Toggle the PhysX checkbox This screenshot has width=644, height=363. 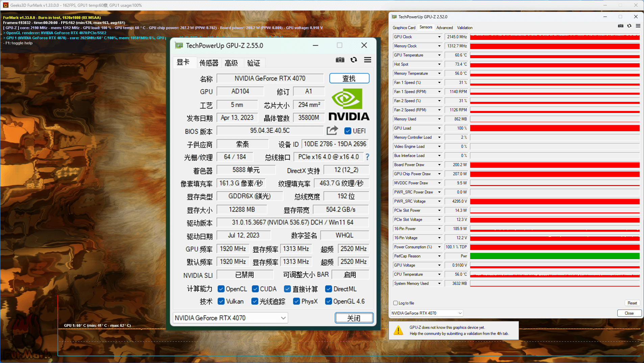point(297,301)
